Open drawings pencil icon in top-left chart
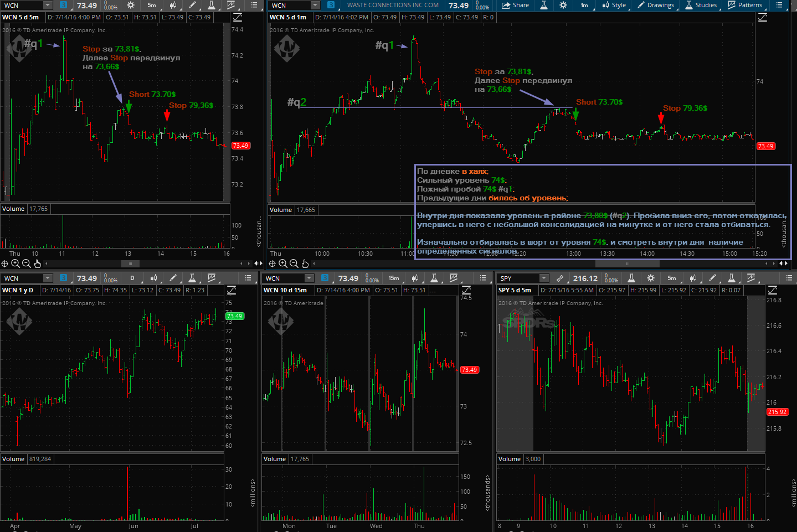 [192, 5]
